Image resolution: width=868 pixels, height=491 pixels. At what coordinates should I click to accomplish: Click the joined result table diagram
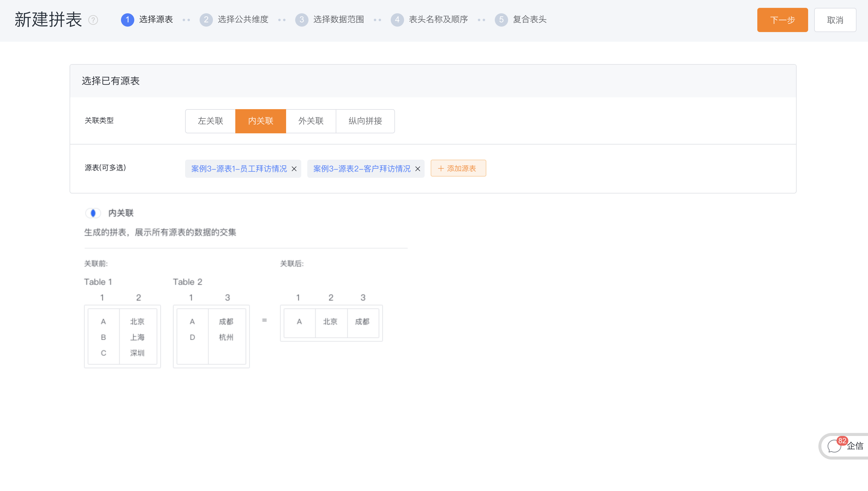[331, 324]
